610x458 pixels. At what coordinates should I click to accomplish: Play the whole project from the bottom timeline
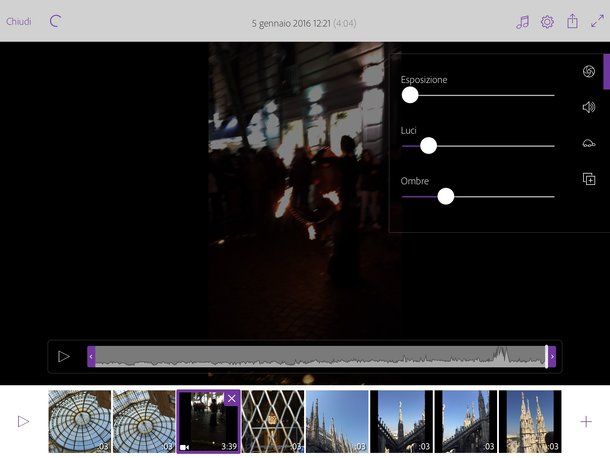coord(23,421)
